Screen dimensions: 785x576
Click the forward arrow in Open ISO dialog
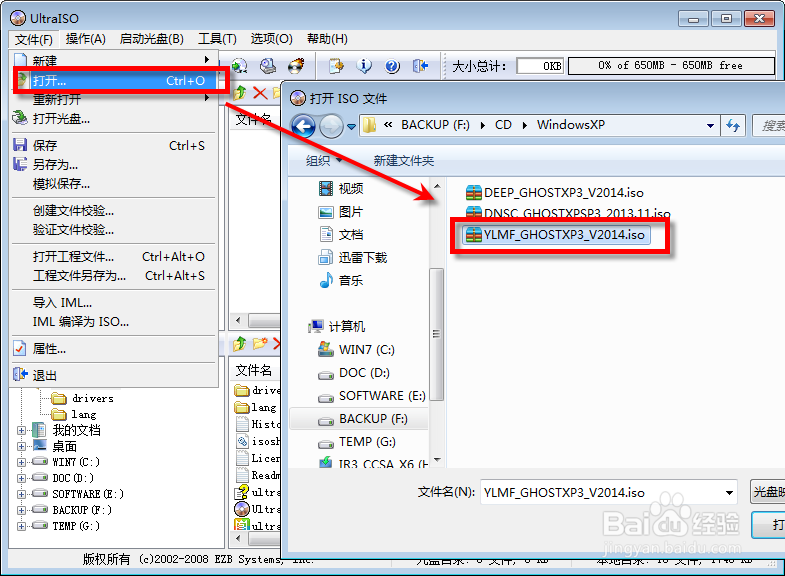pyautogui.click(x=331, y=126)
